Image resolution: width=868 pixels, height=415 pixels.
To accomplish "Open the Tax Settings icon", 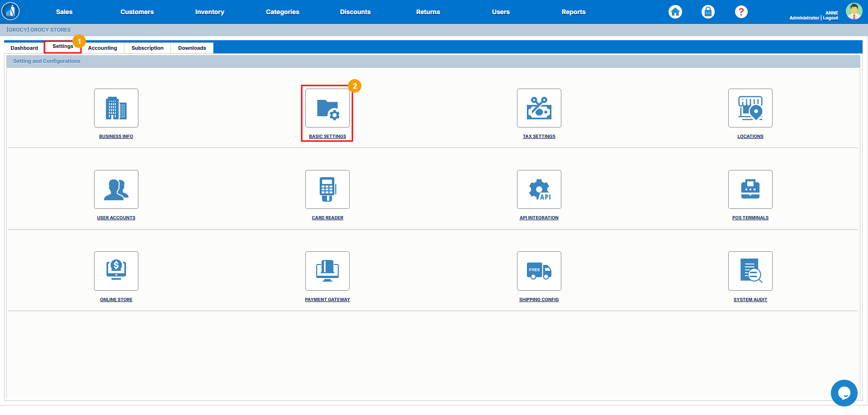I will tap(539, 108).
